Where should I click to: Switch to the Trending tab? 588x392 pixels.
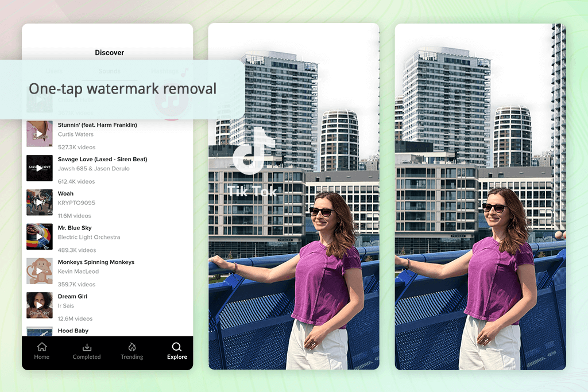click(132, 351)
